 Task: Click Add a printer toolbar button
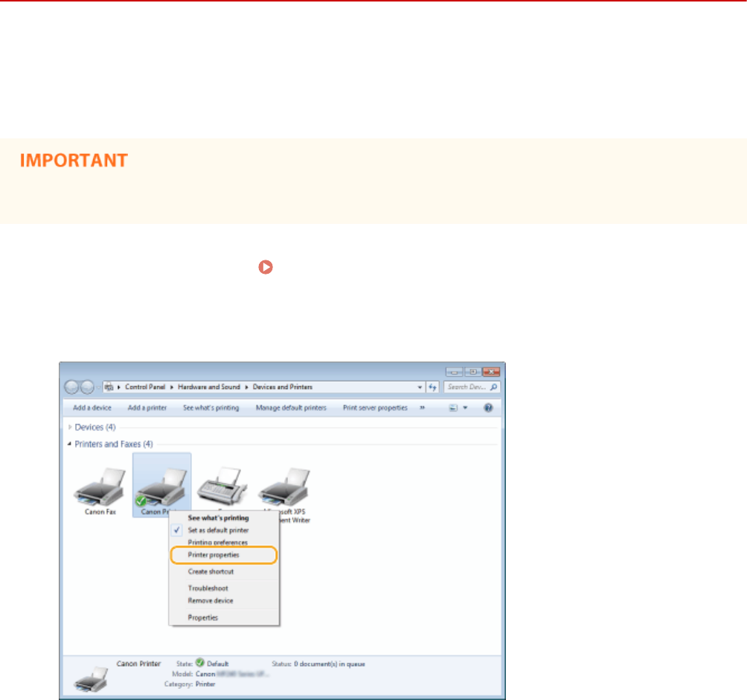(147, 408)
